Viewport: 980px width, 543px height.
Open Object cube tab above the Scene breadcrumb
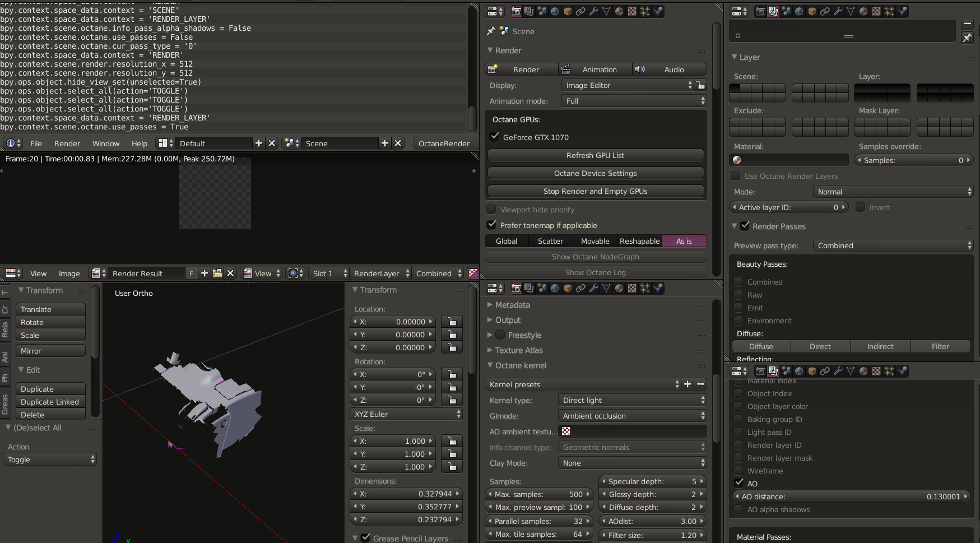tap(568, 11)
